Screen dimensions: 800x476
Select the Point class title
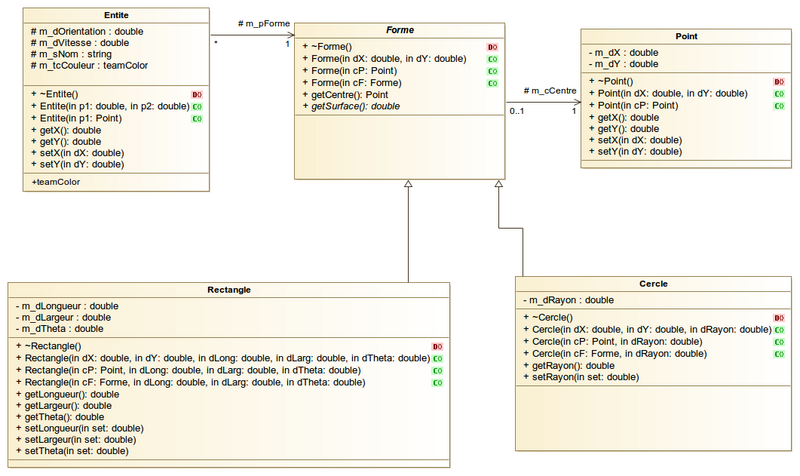tap(686, 36)
